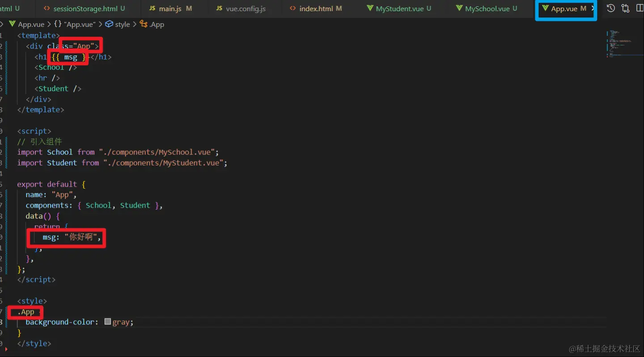Viewport: 644px width, 357px height.
Task: Open the timeline history icon in editor actions
Action: click(611, 8)
